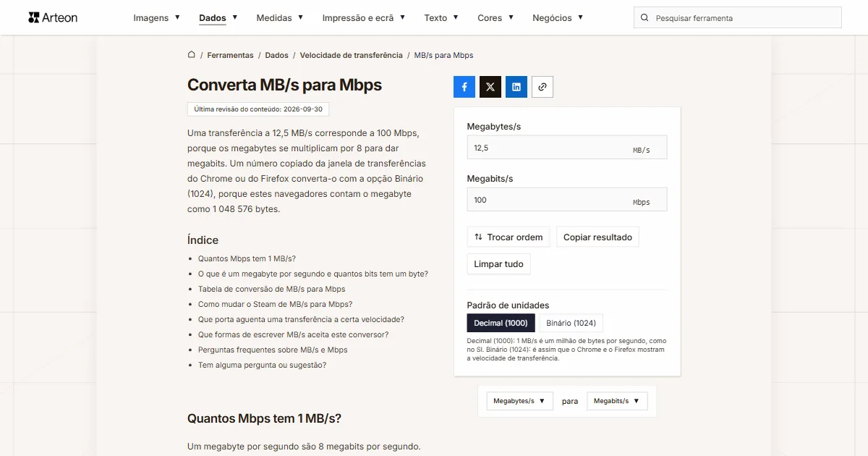
Task: Open the Megabytes/s source unit dropdown
Action: (519, 401)
